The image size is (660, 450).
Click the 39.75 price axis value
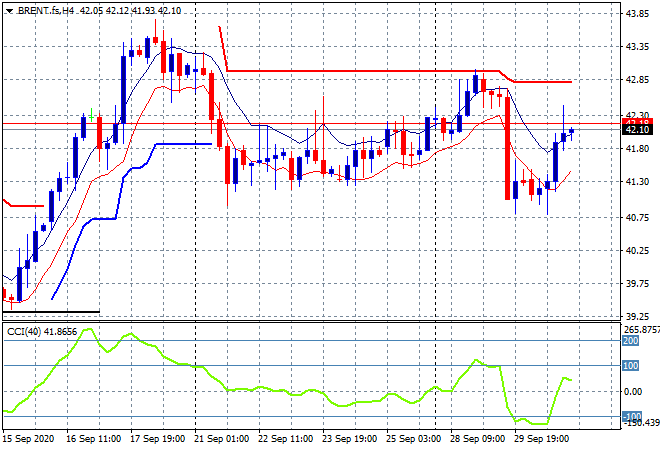[637, 283]
